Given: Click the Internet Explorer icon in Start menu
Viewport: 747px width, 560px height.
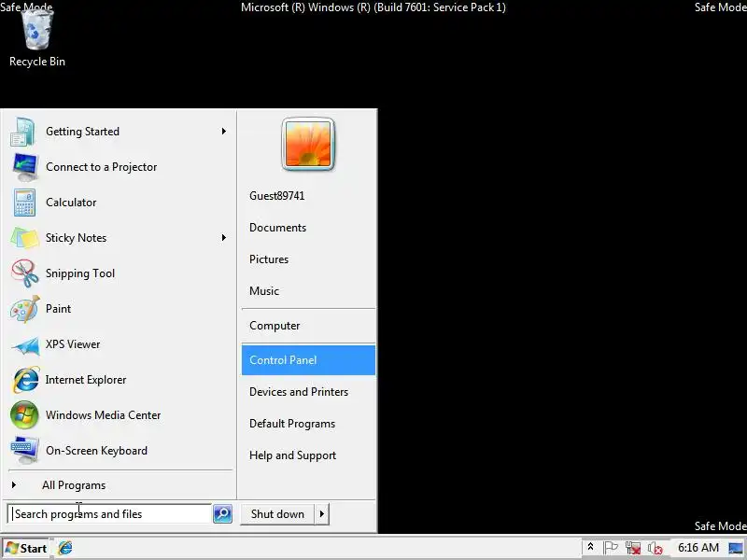Looking at the screenshot, I should (x=25, y=380).
